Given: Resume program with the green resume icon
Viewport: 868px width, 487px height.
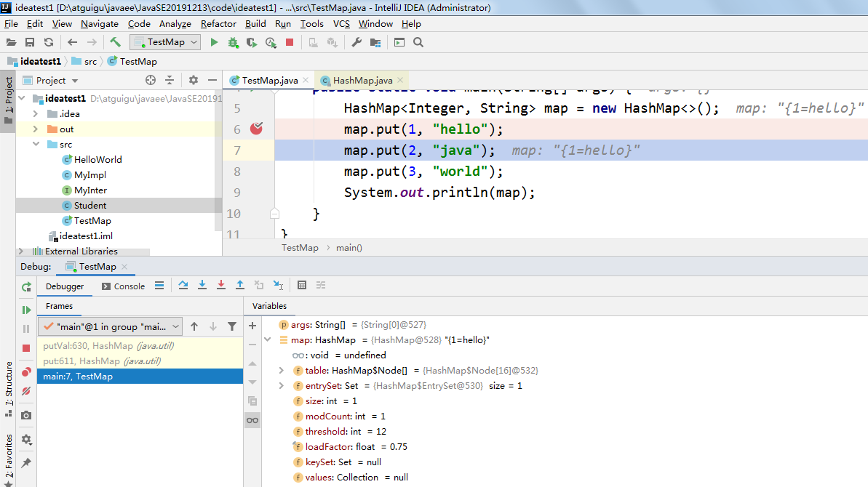Looking at the screenshot, I should [26, 310].
